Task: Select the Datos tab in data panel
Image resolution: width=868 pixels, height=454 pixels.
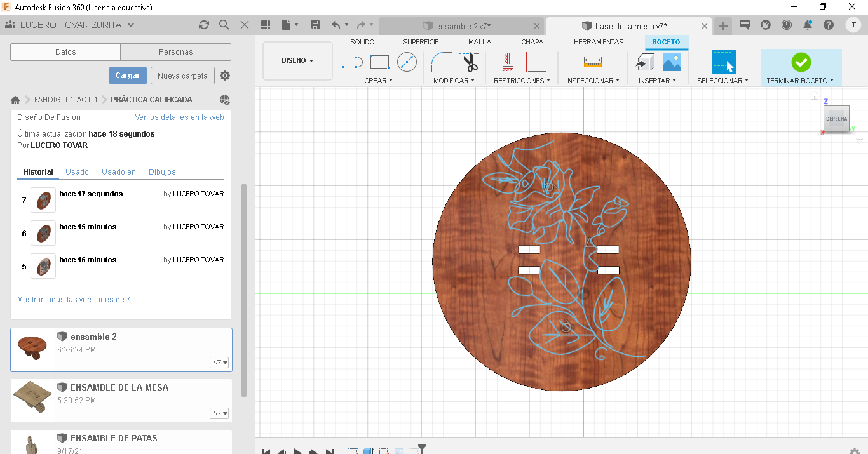Action: (x=65, y=52)
